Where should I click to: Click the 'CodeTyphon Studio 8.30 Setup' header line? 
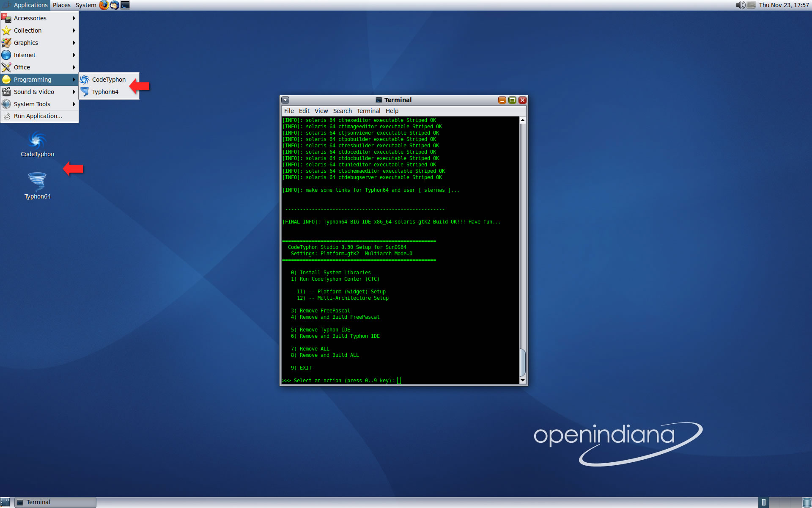tap(347, 247)
